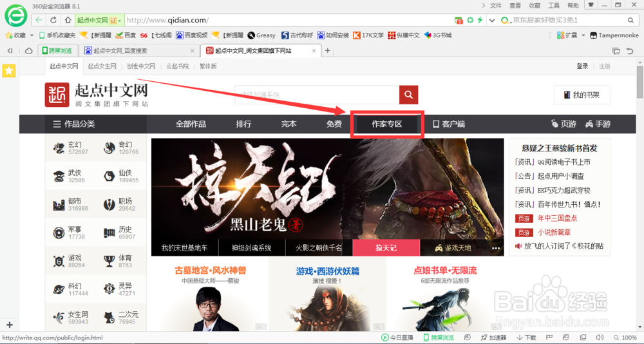The height and width of the screenshot is (344, 644).
Task: Click the browser URL address field
Action: [x=287, y=20]
